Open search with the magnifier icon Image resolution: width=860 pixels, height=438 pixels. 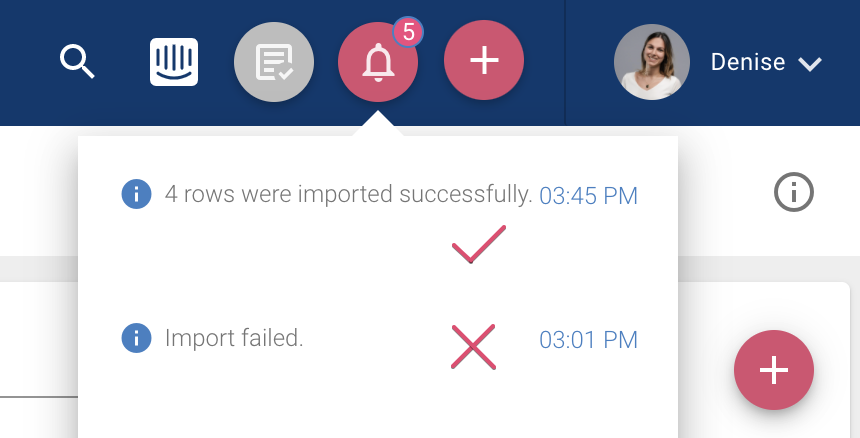pos(77,62)
